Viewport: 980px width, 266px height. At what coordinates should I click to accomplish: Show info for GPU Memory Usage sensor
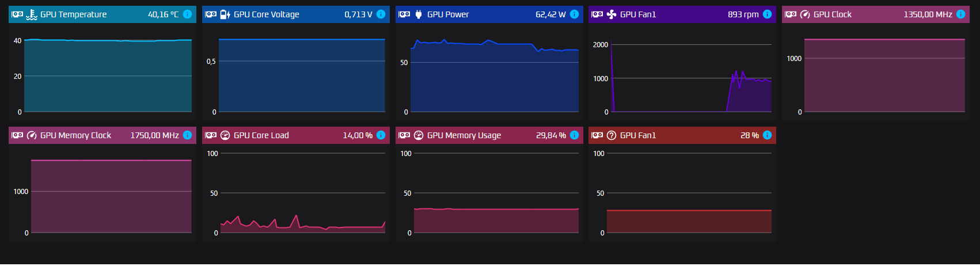coord(574,135)
